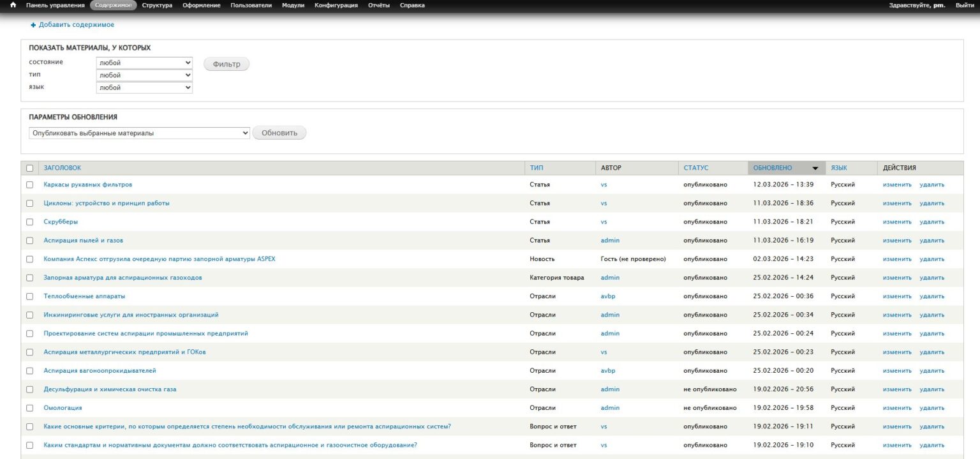Open Панель управления in the admin menu
Viewport: 980px width, 459px height.
(x=56, y=5)
